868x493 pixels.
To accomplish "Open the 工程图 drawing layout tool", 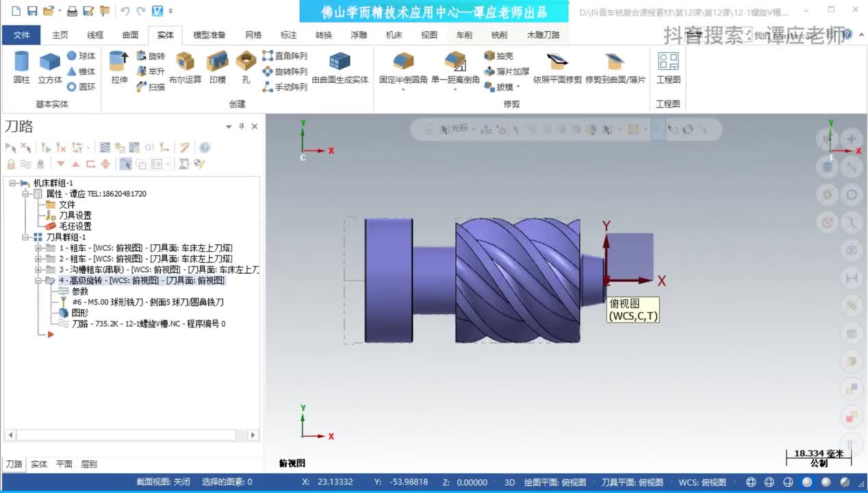I will [x=668, y=68].
